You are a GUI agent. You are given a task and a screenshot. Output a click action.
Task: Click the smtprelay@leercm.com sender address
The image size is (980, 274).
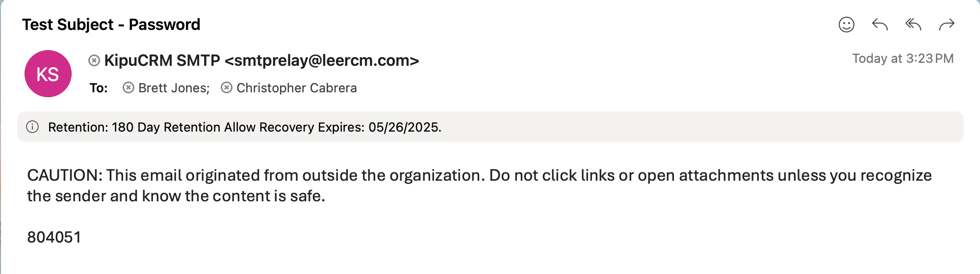pyautogui.click(x=322, y=60)
